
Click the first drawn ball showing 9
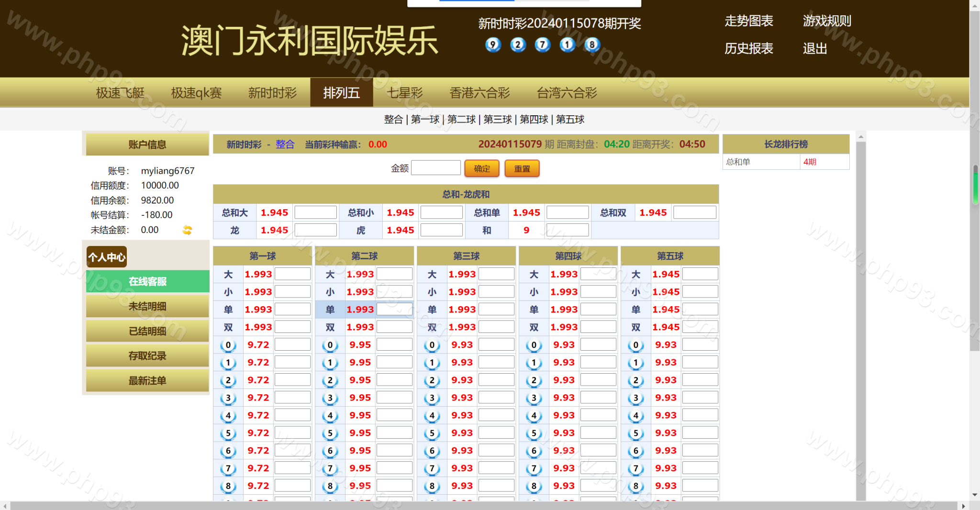tap(493, 45)
